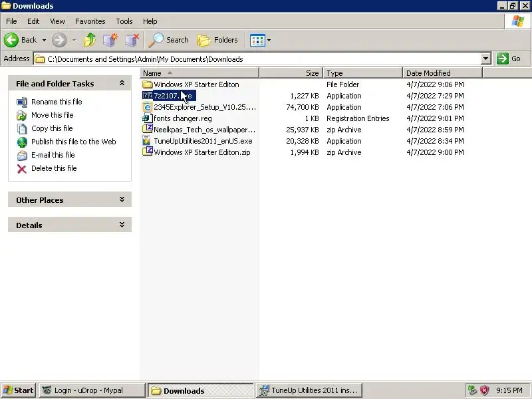Click the Delete folder toolbar icon
The image size is (532, 399).
[x=132, y=40]
